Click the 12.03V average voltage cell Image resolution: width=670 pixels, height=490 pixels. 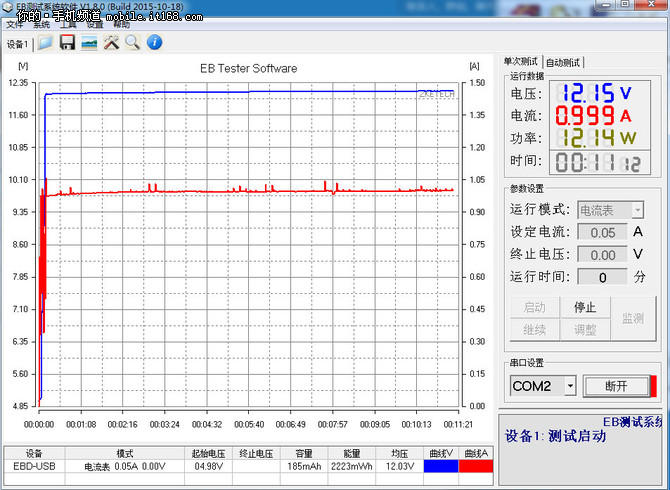click(400, 466)
